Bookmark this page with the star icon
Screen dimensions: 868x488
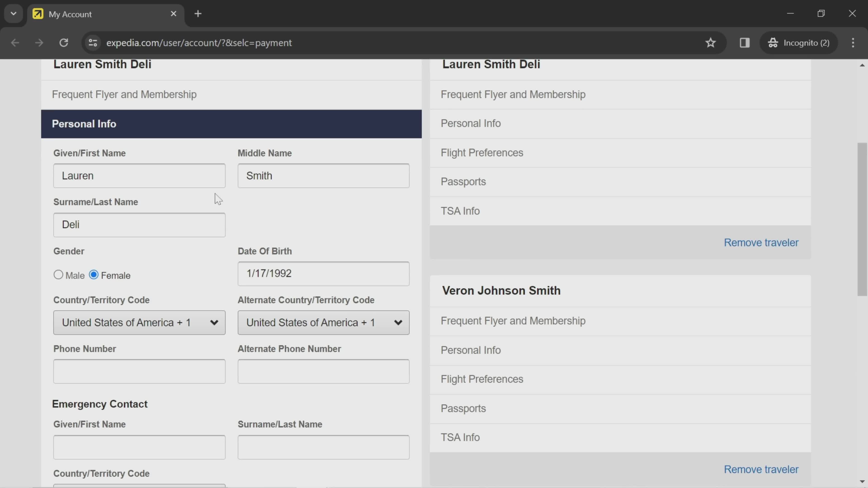click(710, 43)
